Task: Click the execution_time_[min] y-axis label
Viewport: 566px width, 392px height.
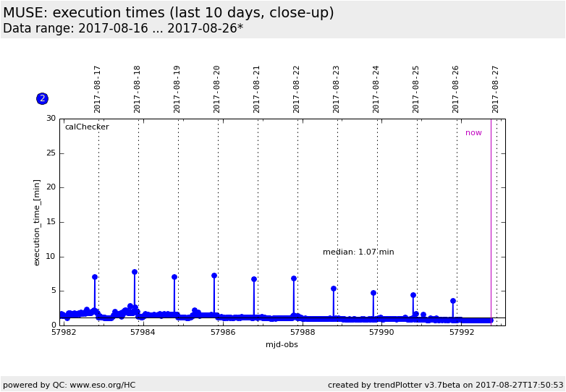Action: pos(37,222)
